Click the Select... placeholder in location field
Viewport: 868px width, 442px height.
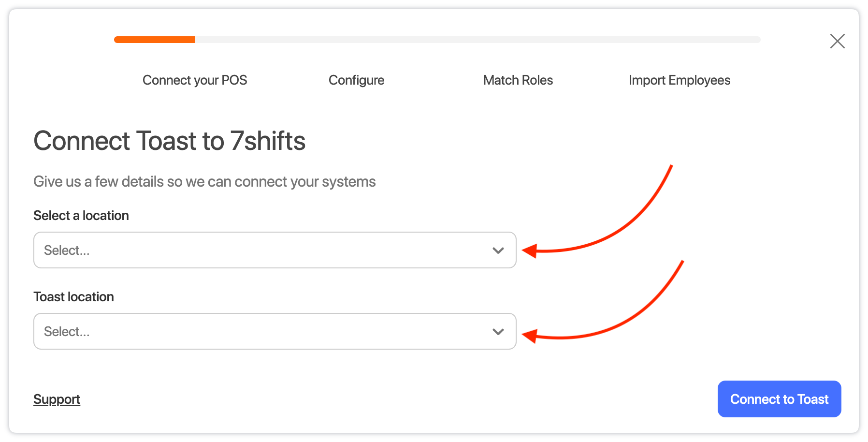[x=67, y=250]
